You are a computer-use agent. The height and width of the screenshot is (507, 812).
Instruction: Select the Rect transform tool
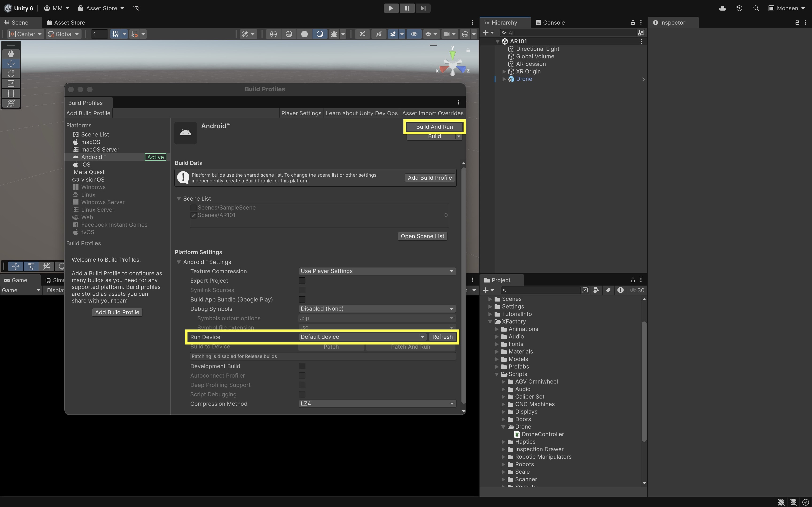[11, 93]
